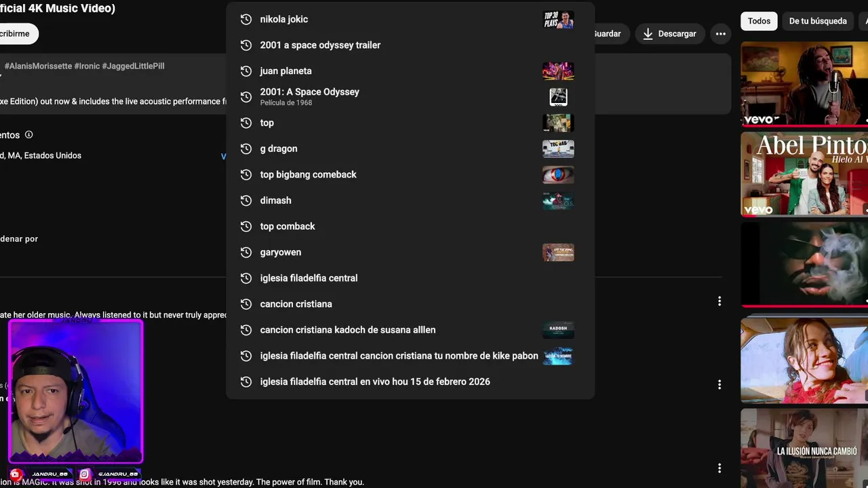This screenshot has height=488, width=868.
Task: Select the 'dimash' search suggestion
Action: [x=410, y=201]
